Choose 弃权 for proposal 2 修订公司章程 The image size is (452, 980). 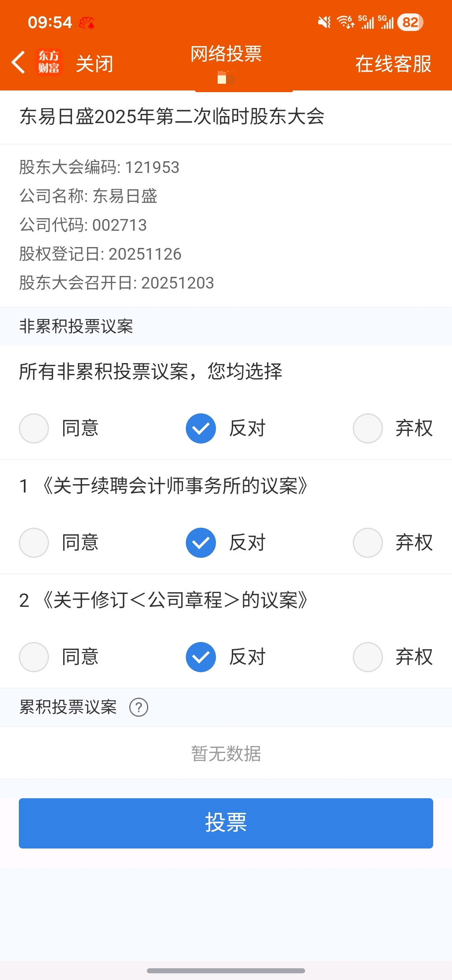coord(368,657)
